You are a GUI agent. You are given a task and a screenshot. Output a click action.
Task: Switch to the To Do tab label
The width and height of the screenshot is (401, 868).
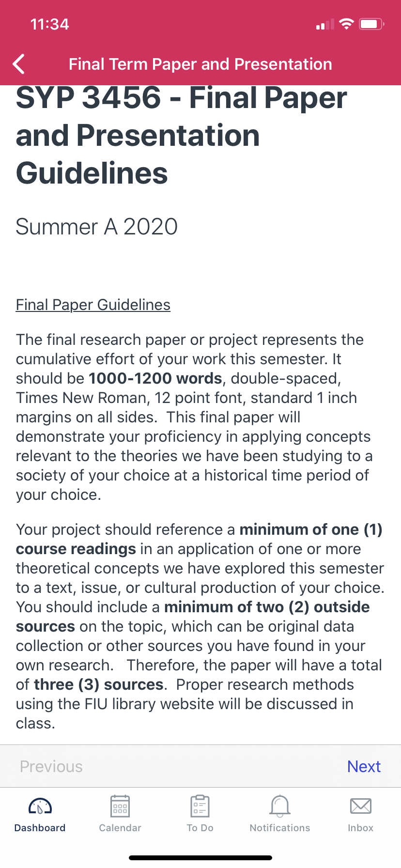[200, 828]
